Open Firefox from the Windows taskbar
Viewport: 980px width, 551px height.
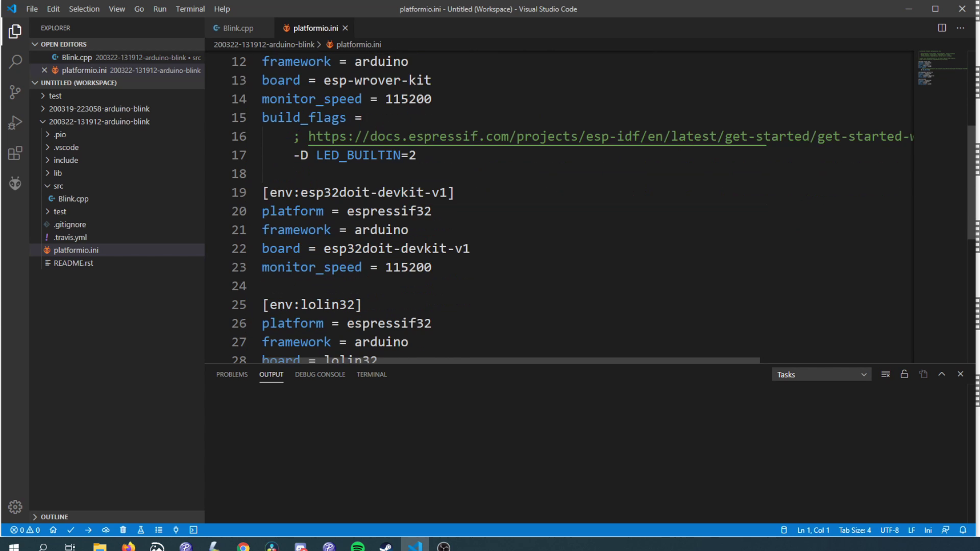(128, 547)
